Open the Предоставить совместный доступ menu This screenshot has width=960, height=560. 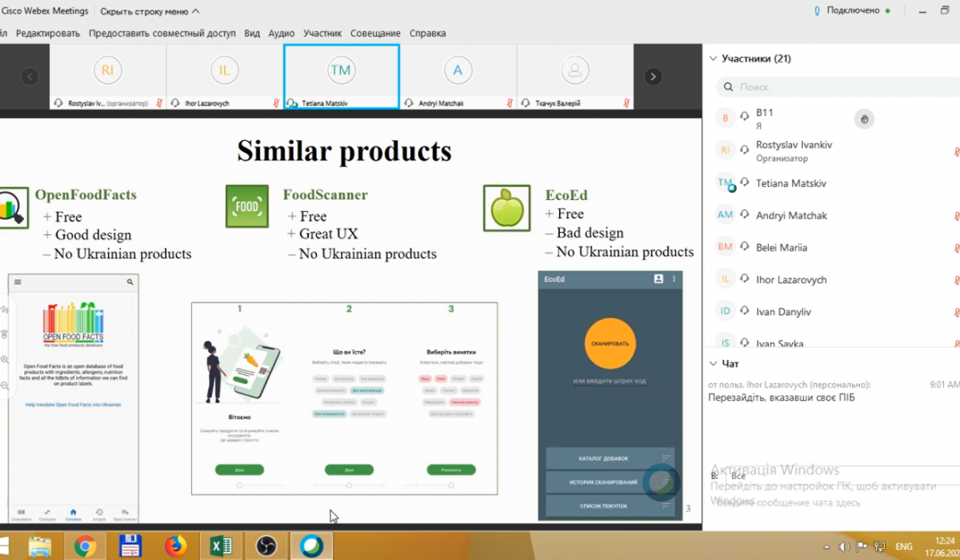[162, 34]
